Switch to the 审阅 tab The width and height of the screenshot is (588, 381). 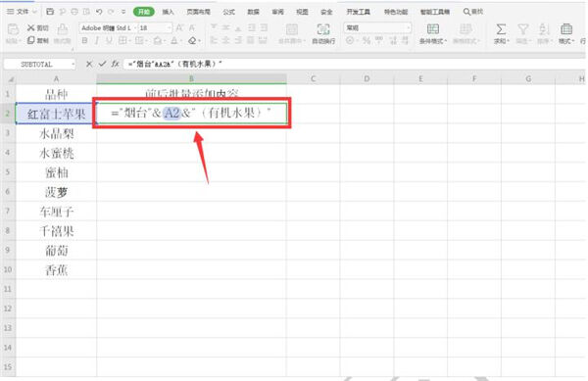point(277,12)
